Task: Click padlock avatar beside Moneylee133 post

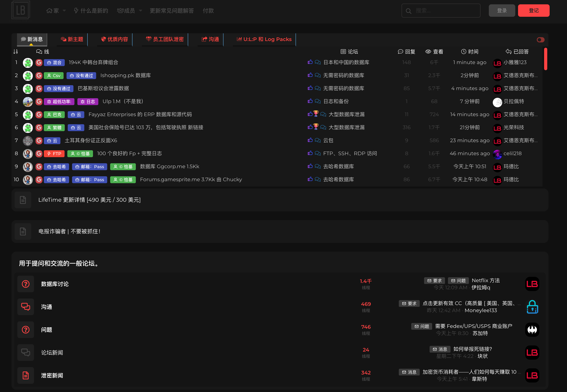Action: click(x=532, y=307)
